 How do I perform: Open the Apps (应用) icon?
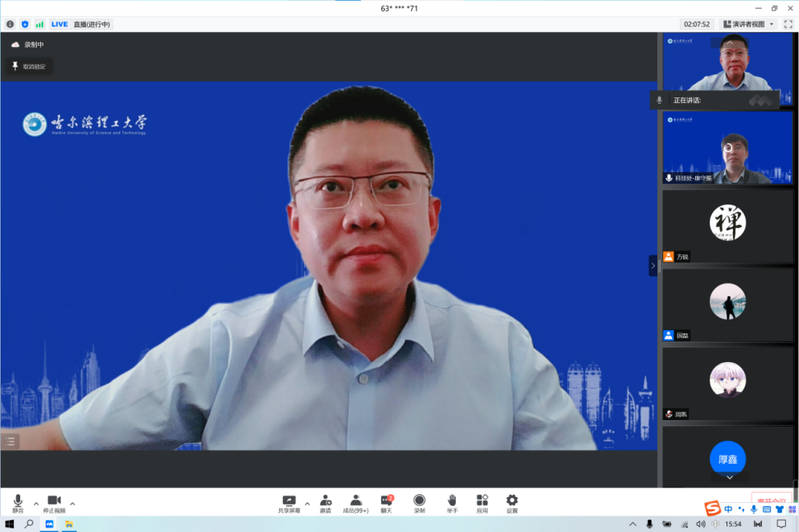pyautogui.click(x=482, y=502)
